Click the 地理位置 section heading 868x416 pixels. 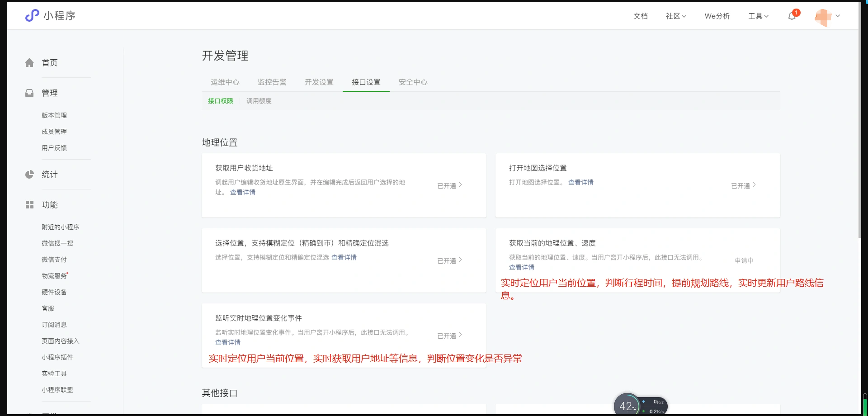[220, 142]
